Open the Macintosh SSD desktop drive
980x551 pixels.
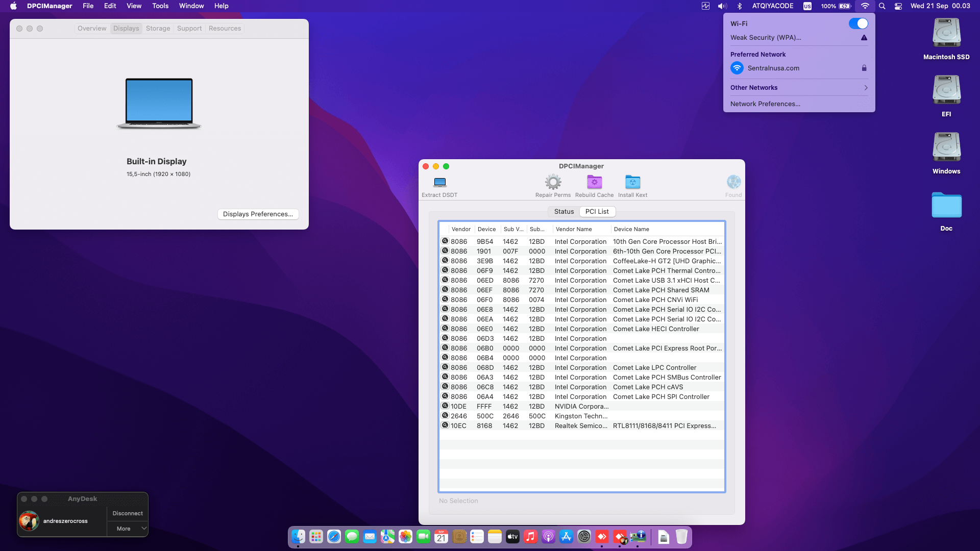point(946,34)
